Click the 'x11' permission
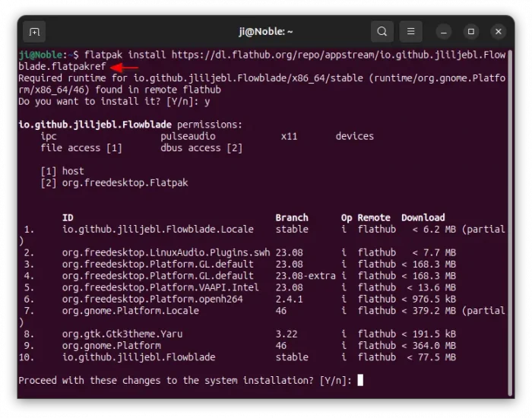 pos(289,136)
